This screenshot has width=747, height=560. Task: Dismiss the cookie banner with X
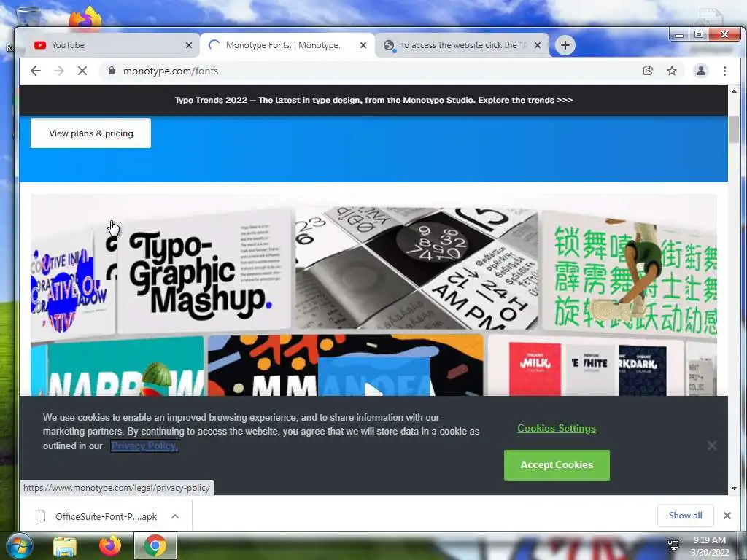[x=712, y=446]
